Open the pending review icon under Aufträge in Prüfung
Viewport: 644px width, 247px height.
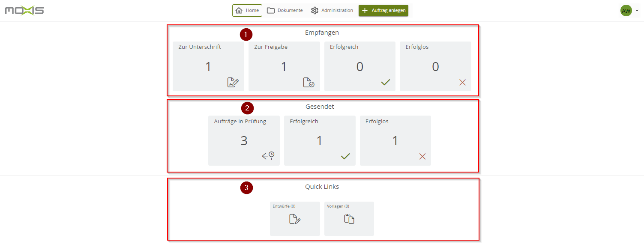[x=269, y=156]
